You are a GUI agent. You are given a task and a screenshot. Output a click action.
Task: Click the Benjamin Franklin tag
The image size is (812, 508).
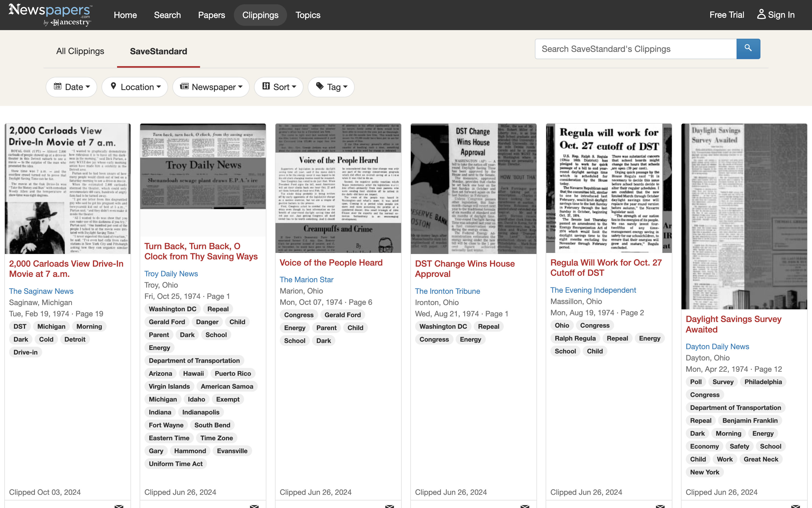750,421
